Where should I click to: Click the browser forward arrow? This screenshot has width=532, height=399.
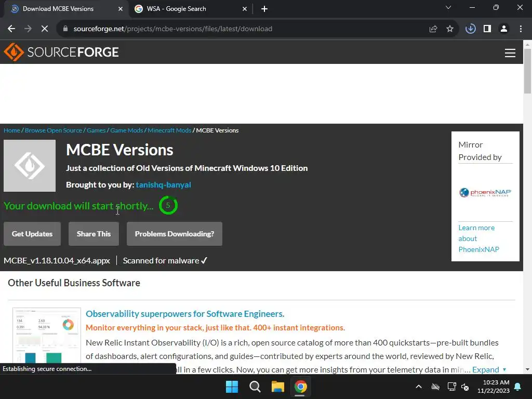[28, 29]
